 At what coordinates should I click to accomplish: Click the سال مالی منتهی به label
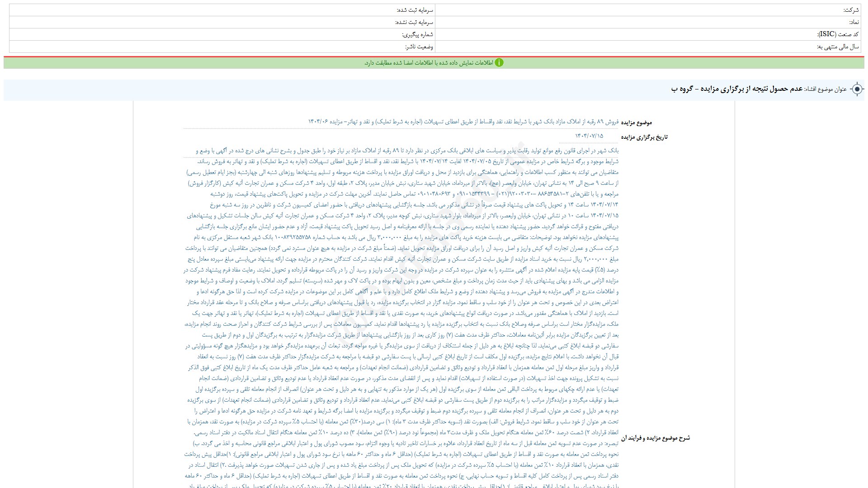pos(838,47)
